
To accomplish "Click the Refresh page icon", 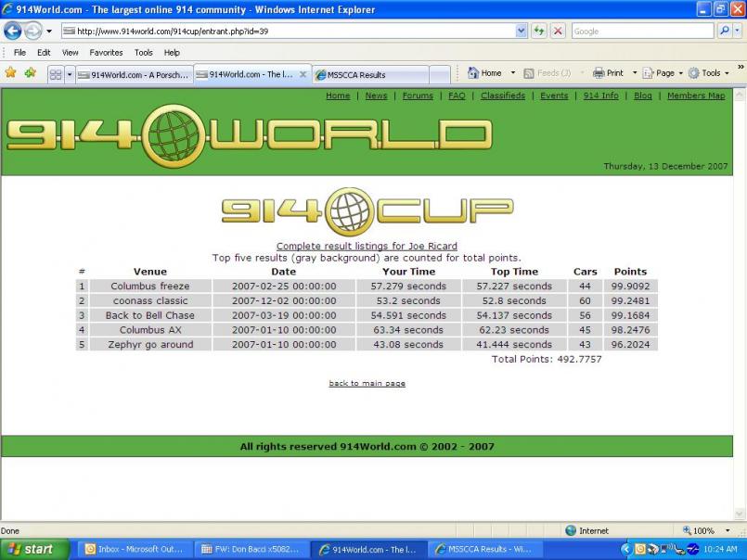I will [539, 31].
